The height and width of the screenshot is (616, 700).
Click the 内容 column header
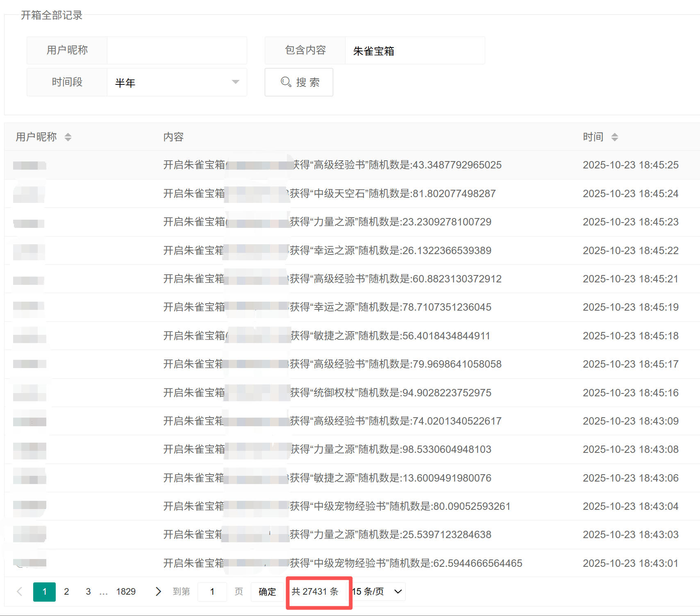coord(173,137)
